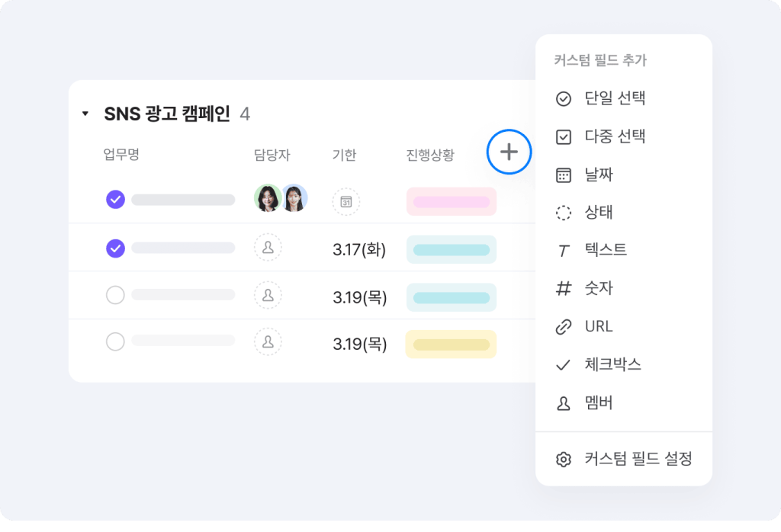Image resolution: width=781 pixels, height=532 pixels.
Task: Open the 3.17(화) due date picker
Action: tap(359, 249)
